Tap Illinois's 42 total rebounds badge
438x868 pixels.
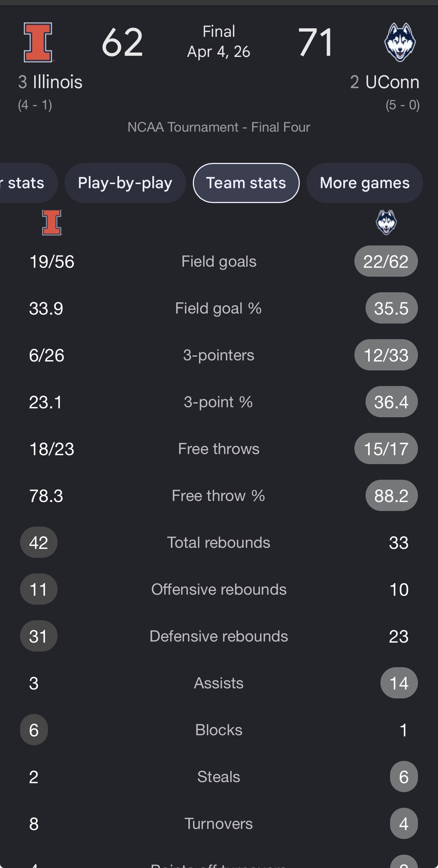pyautogui.click(x=39, y=543)
